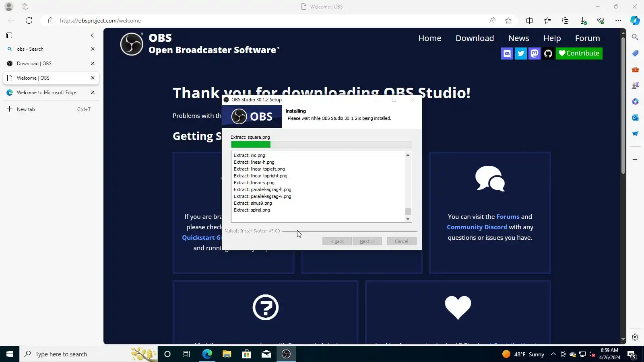Open the sidebar Microsoft 365 icon

635,101
